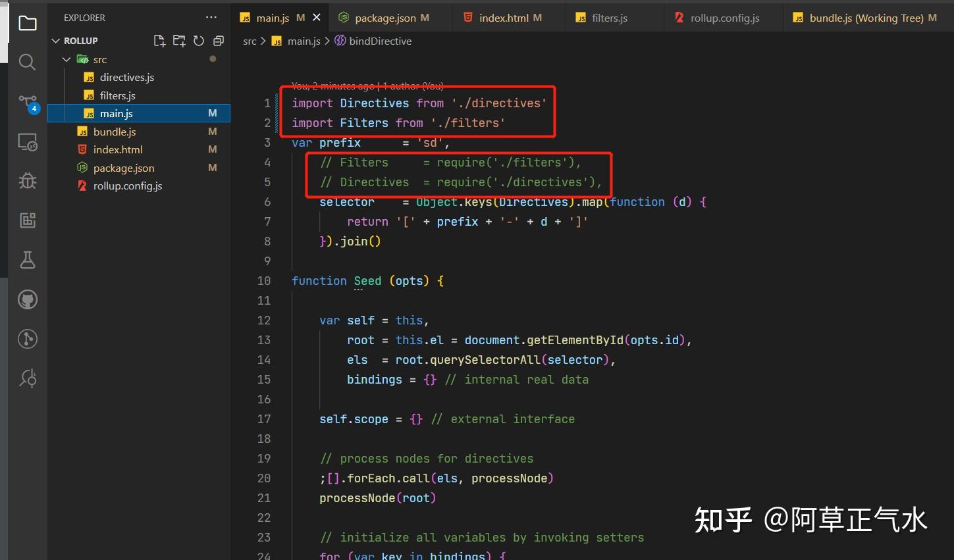
Task: Click the New Folder icon in Explorer
Action: click(x=179, y=41)
